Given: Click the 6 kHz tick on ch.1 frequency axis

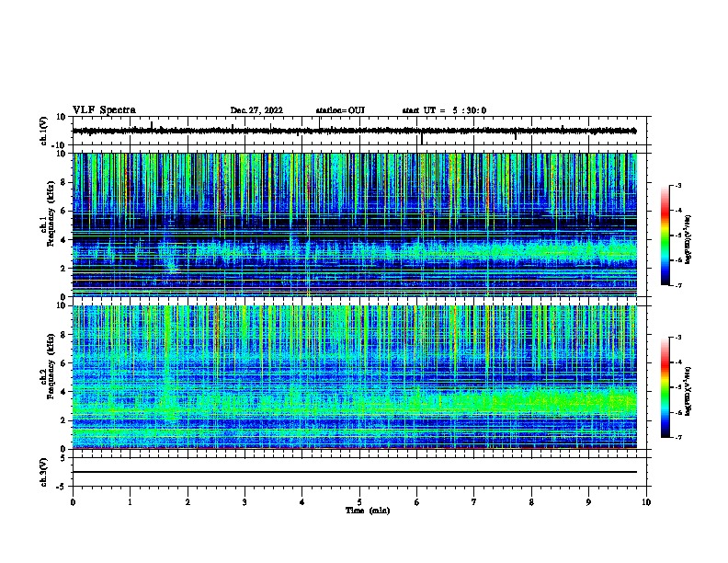Looking at the screenshot, I should click(x=63, y=211).
